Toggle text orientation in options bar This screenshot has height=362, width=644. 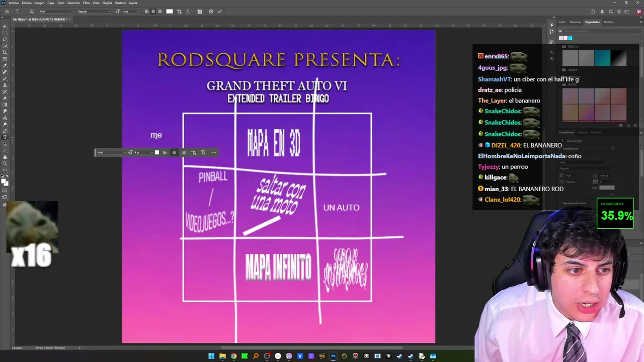point(31,12)
